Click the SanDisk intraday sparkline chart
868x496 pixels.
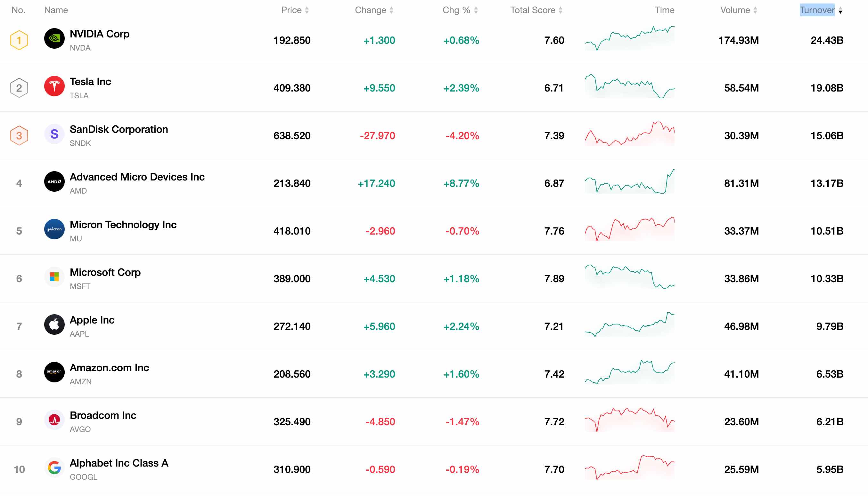click(629, 134)
